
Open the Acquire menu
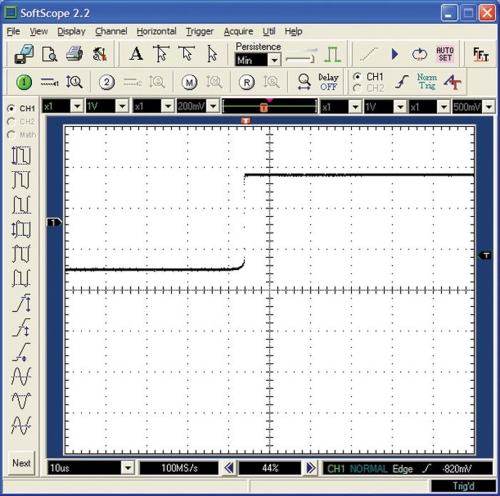[x=238, y=31]
